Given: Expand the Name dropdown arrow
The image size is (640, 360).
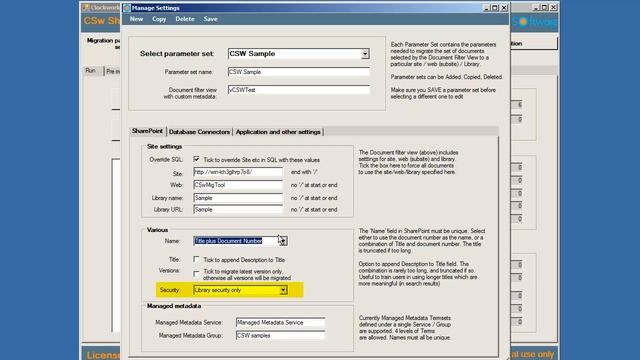Looking at the screenshot, I should click(x=283, y=241).
